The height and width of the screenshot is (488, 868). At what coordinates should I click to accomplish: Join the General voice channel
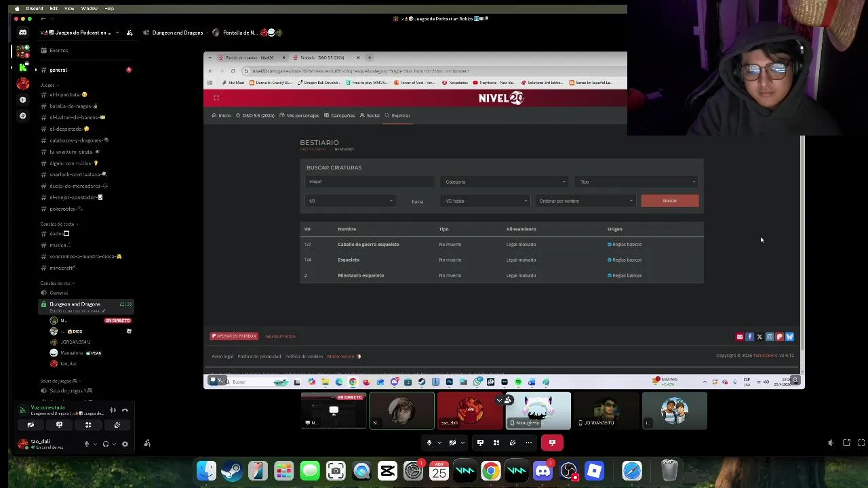pos(86,293)
